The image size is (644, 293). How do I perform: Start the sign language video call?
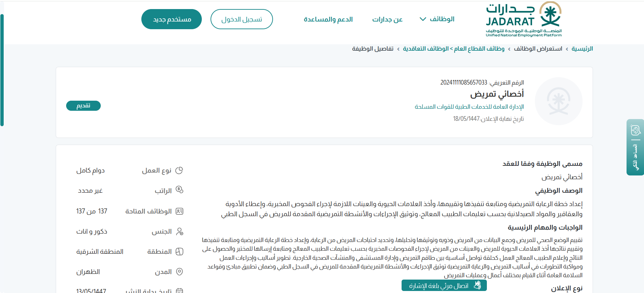[444, 286]
